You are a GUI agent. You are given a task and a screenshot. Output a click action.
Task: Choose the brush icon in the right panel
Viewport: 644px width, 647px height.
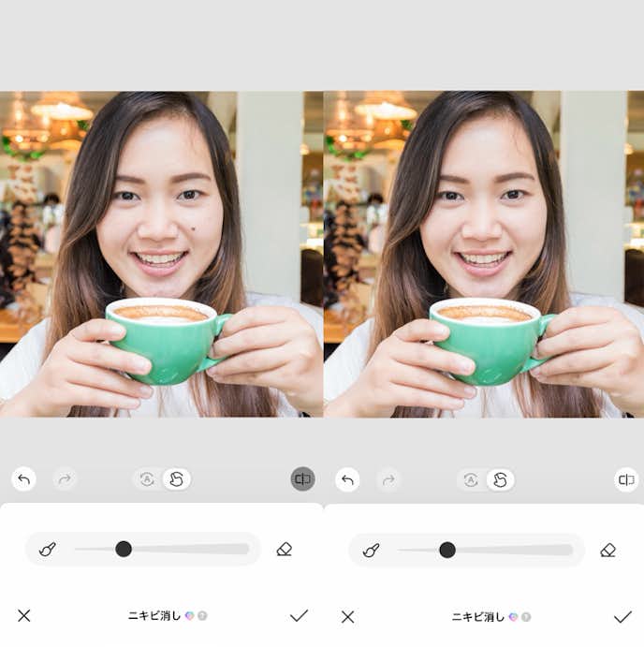coord(372,550)
